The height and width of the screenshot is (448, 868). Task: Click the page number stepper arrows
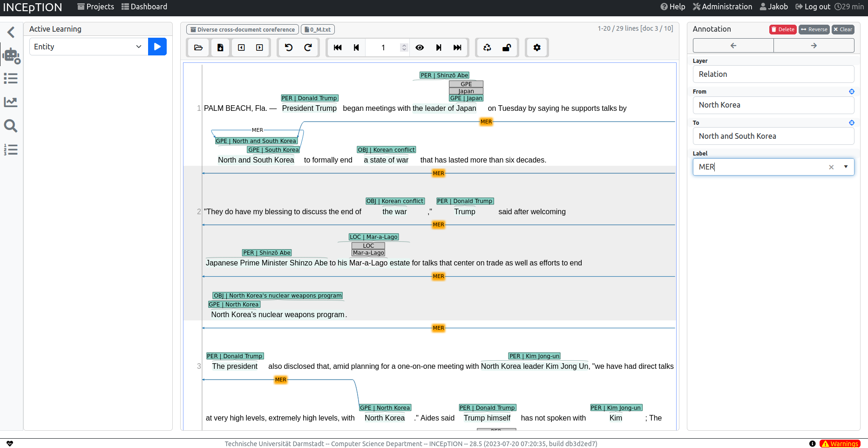(x=404, y=48)
